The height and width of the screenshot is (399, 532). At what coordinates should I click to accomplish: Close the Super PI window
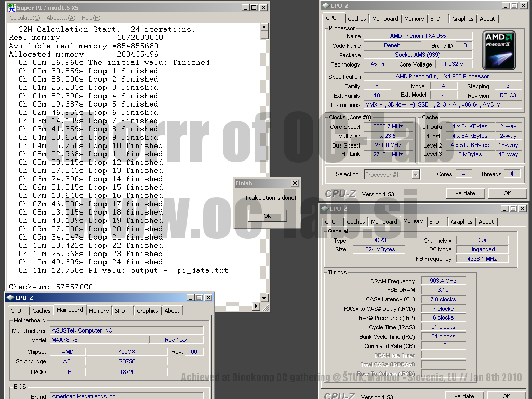click(x=263, y=7)
